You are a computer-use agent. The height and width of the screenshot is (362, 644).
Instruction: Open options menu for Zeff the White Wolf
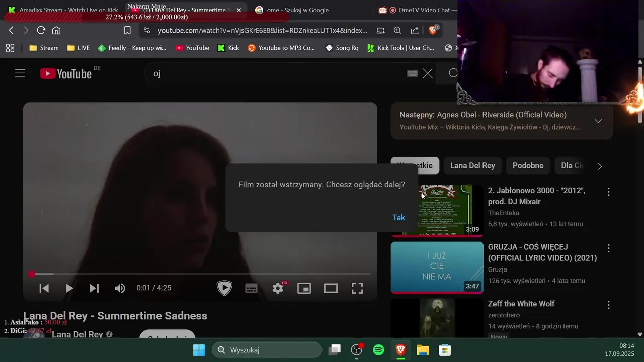point(608,305)
